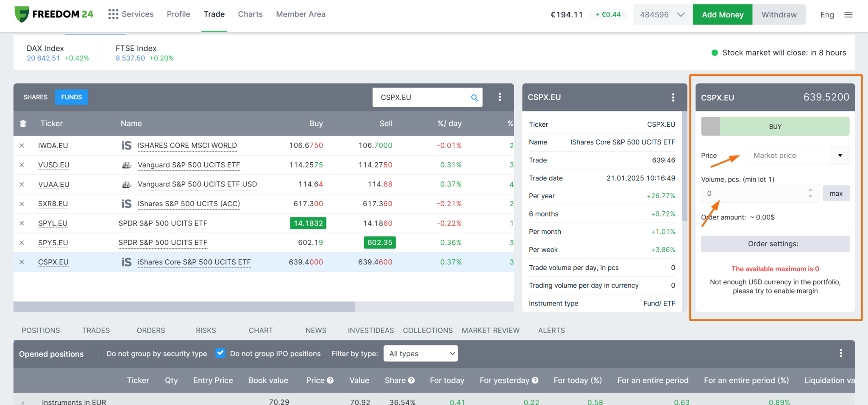Viewport: 868px width, 405px height.
Task: Click the trash icon in the watchlist header
Action: coord(23,123)
